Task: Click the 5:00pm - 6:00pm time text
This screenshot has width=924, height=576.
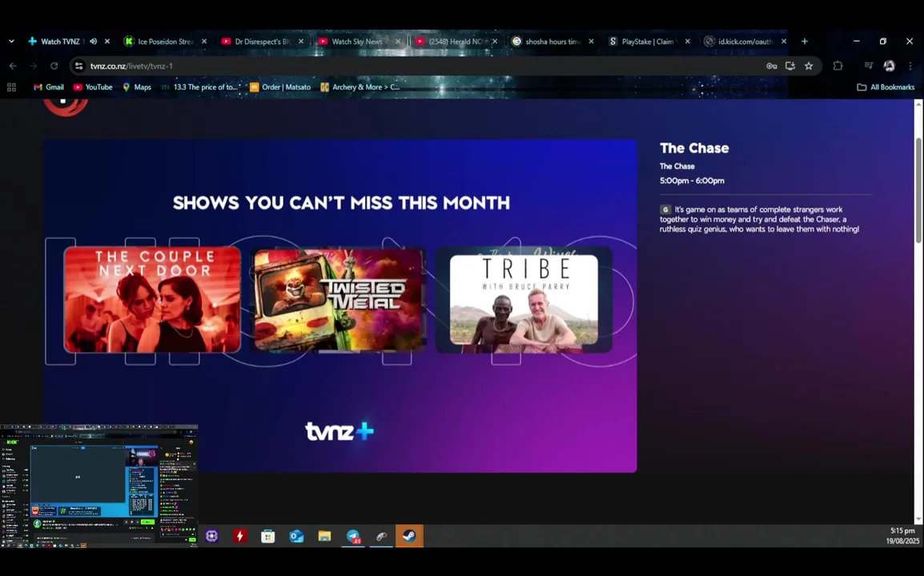Action: point(692,181)
